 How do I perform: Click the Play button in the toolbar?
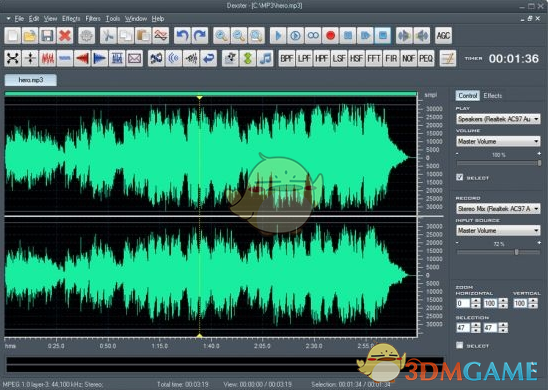[278, 35]
